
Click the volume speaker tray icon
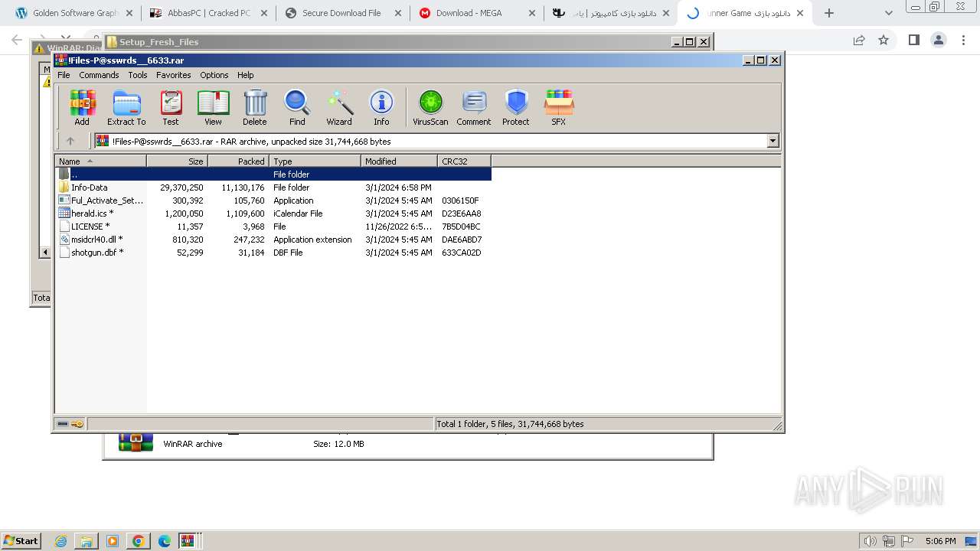[x=870, y=541]
